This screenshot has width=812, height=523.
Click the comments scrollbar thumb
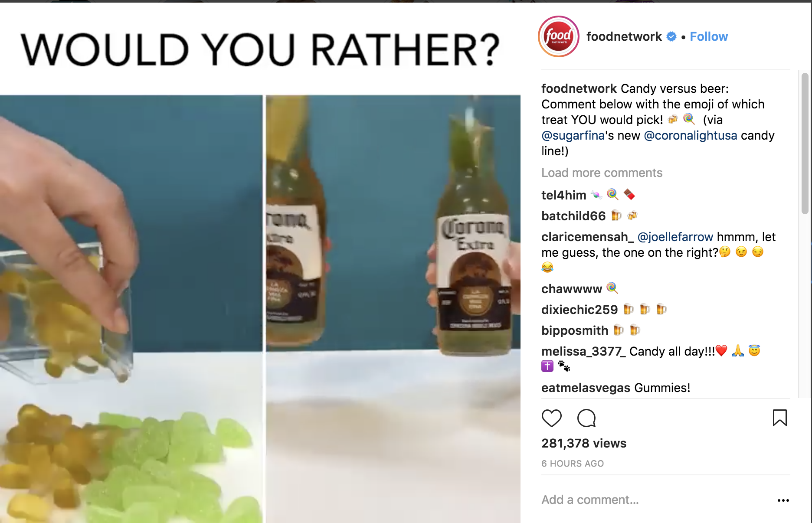(x=805, y=143)
